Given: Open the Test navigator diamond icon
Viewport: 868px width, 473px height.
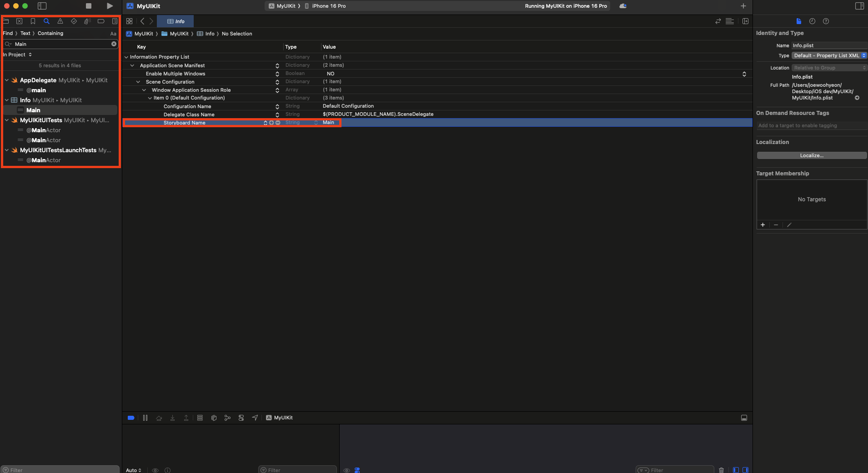Looking at the screenshot, I should [74, 21].
